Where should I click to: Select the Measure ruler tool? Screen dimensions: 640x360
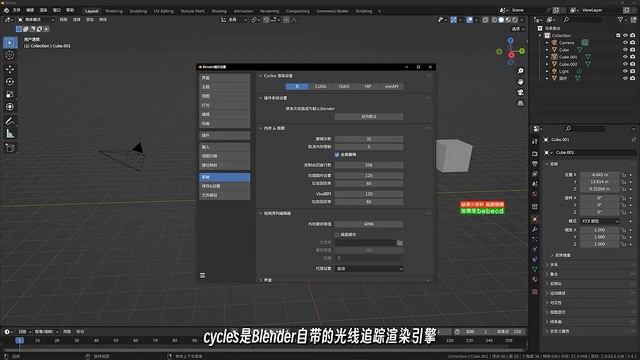point(10,134)
